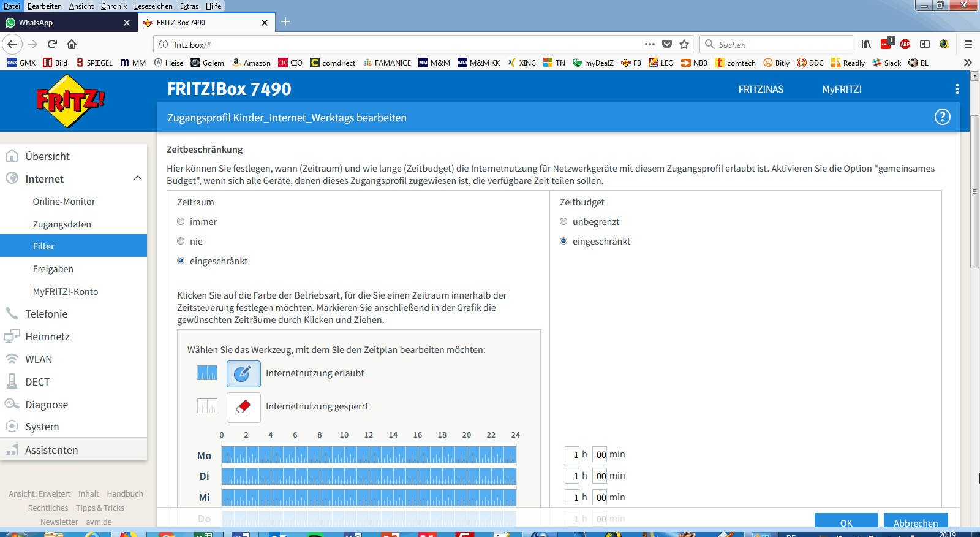Screen dimensions: 980x537
Task: Open the XING bookmark
Action: (x=522, y=63)
